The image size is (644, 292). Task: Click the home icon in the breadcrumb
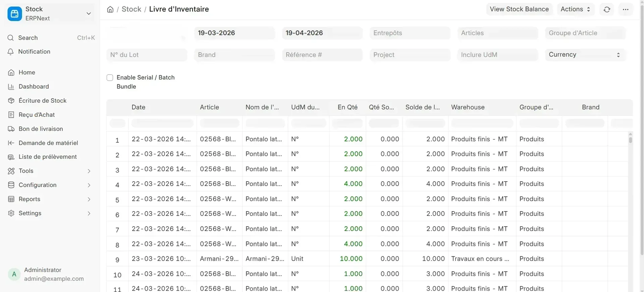point(110,9)
